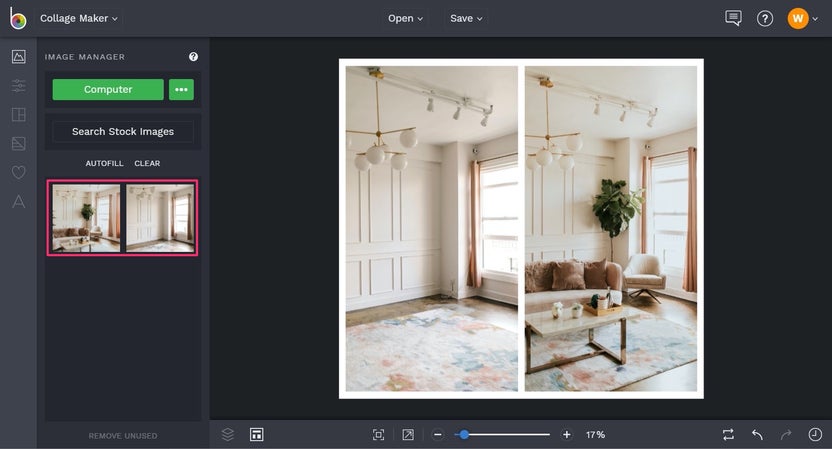Open the feedback chat icon
This screenshot has width=832, height=449.
pyautogui.click(x=733, y=18)
